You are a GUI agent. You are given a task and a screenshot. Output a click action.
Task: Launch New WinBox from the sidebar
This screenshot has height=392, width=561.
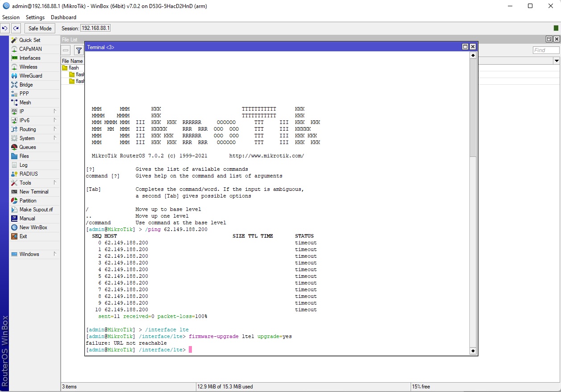[x=34, y=227]
